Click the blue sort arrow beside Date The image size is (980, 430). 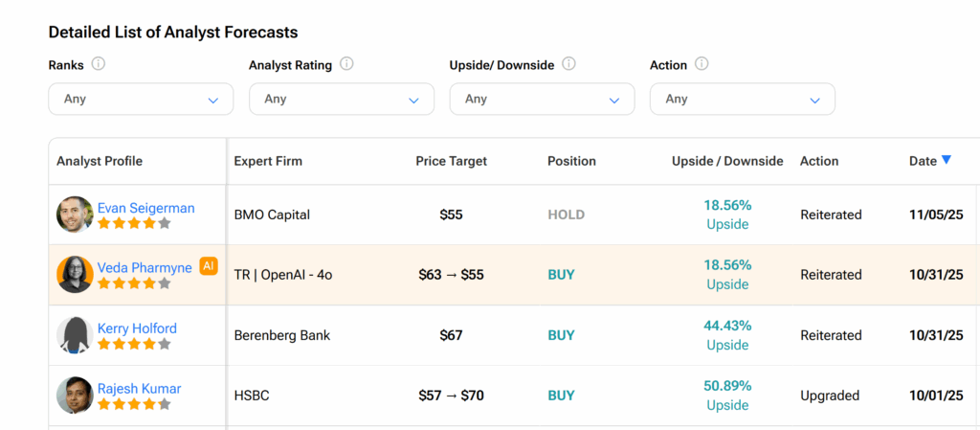coord(947,160)
